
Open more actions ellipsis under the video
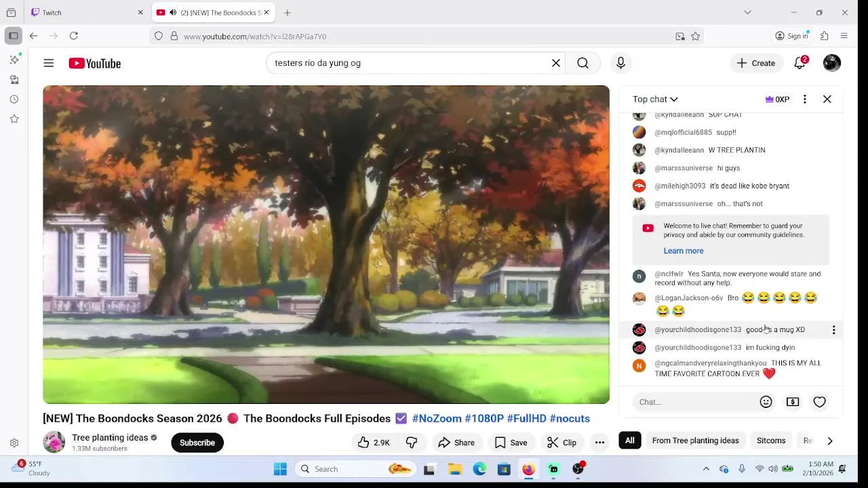tap(599, 443)
